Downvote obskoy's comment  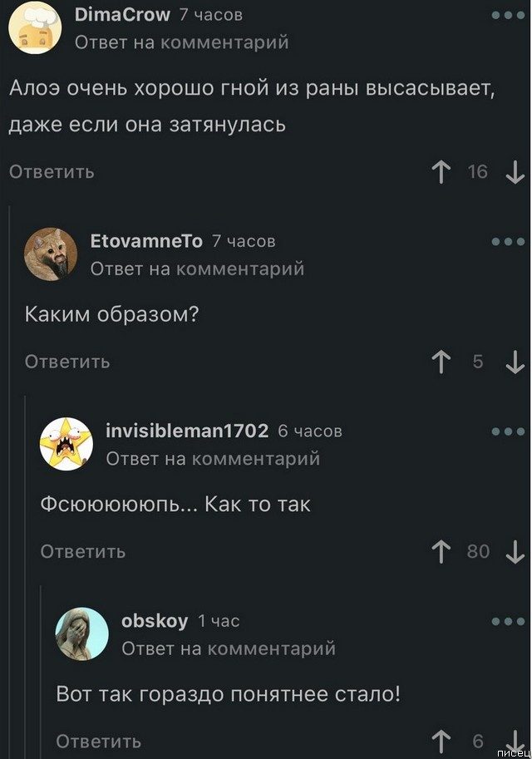pyautogui.click(x=515, y=741)
